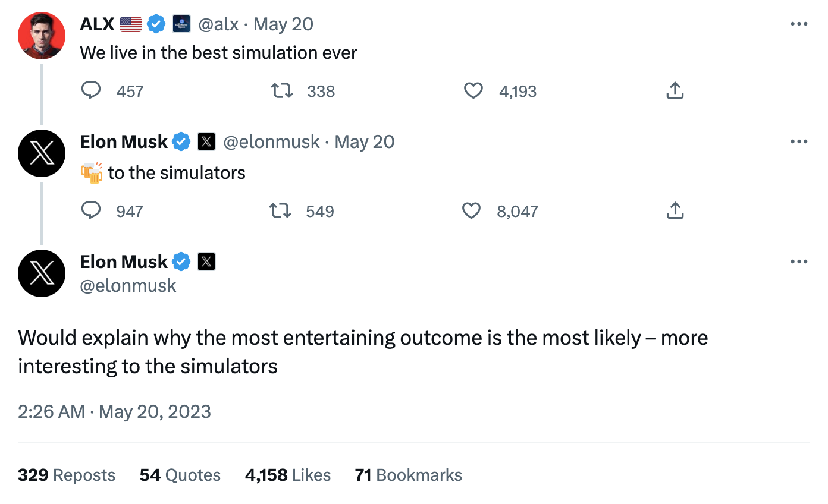Click the square affiliation badge next to ALX
This screenshot has height=504, width=828.
point(180,24)
